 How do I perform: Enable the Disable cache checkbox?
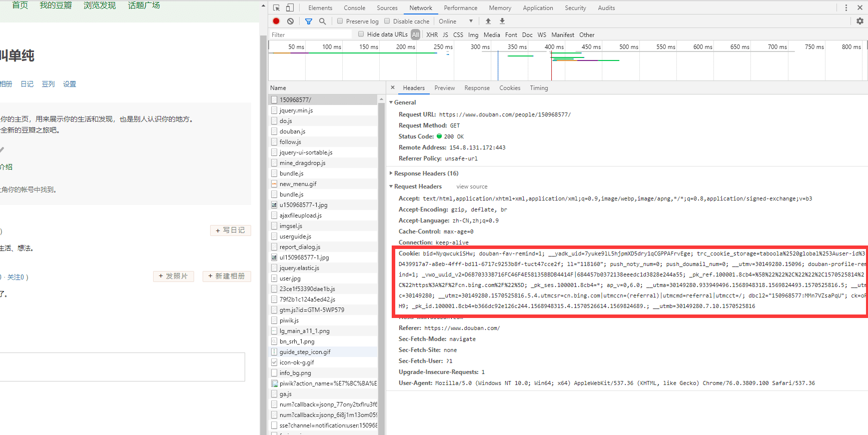[387, 21]
